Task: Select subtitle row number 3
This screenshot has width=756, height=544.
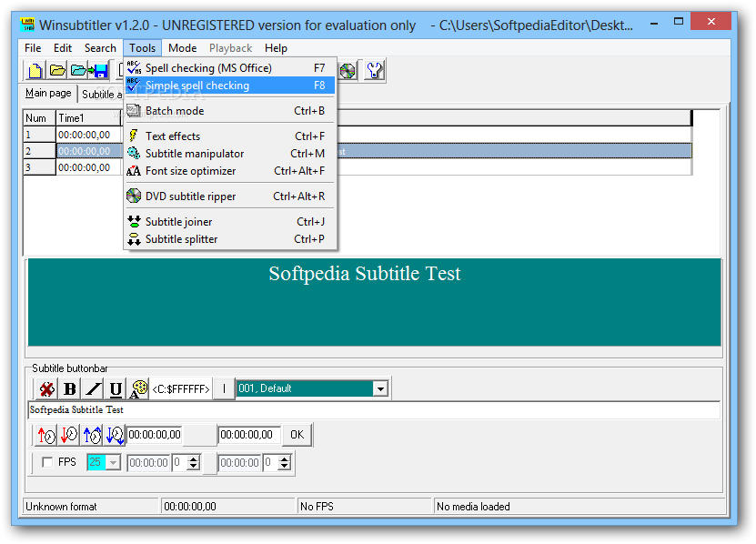Action: [x=39, y=167]
